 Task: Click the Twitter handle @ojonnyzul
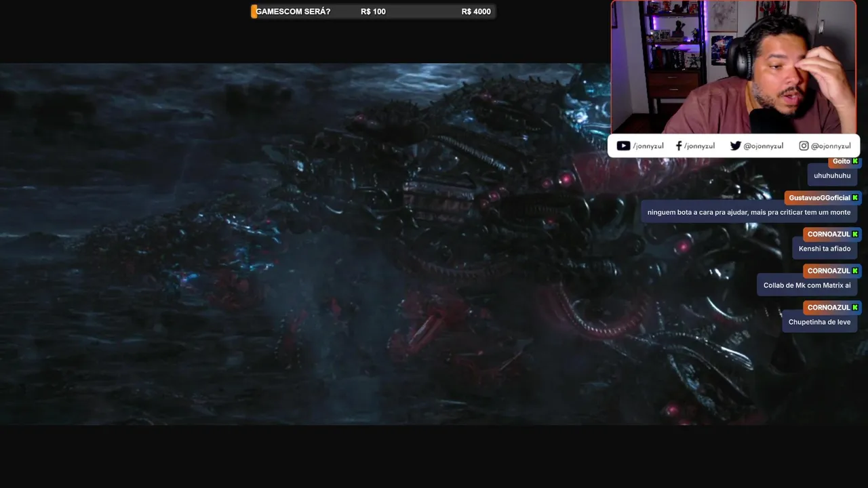764,146
